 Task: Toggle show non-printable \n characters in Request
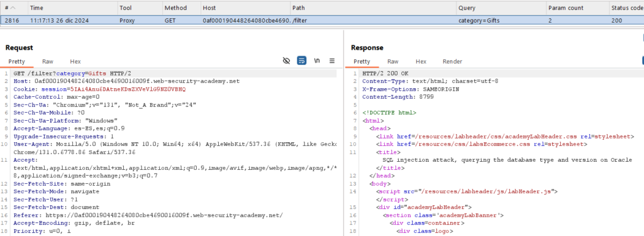(317, 61)
